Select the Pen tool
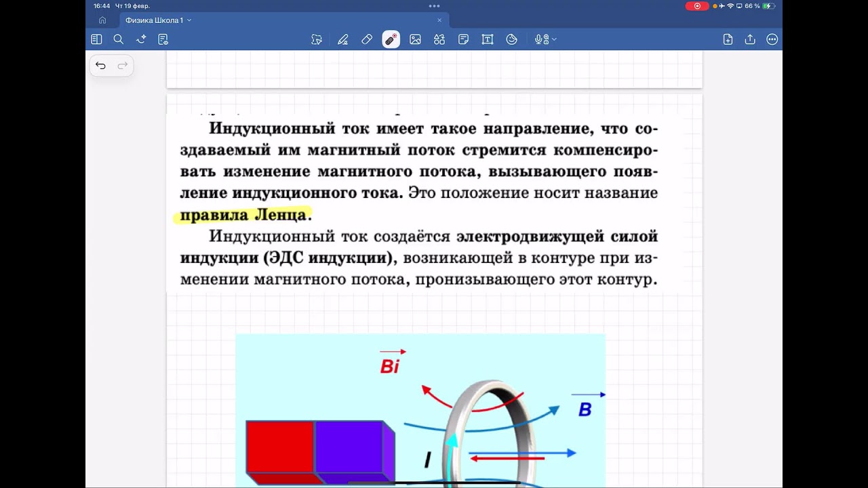Image resolution: width=868 pixels, height=488 pixels. coord(342,39)
